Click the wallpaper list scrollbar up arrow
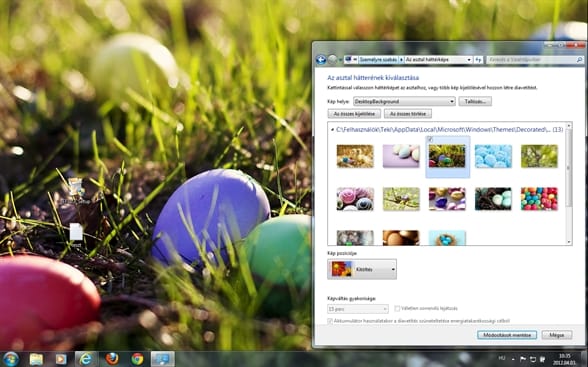 569,126
